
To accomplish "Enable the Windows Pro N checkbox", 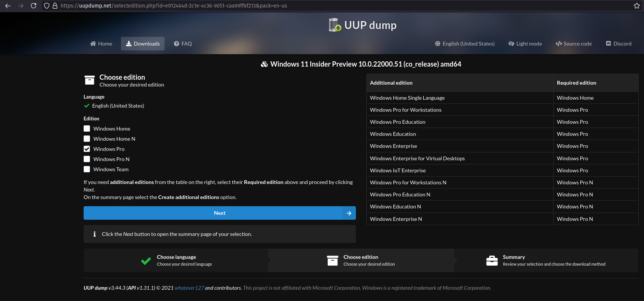I will [x=87, y=159].
